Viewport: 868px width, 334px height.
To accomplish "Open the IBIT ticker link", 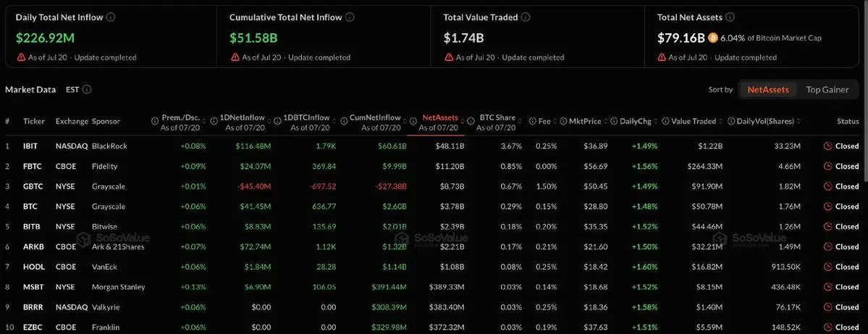I will 30,146.
